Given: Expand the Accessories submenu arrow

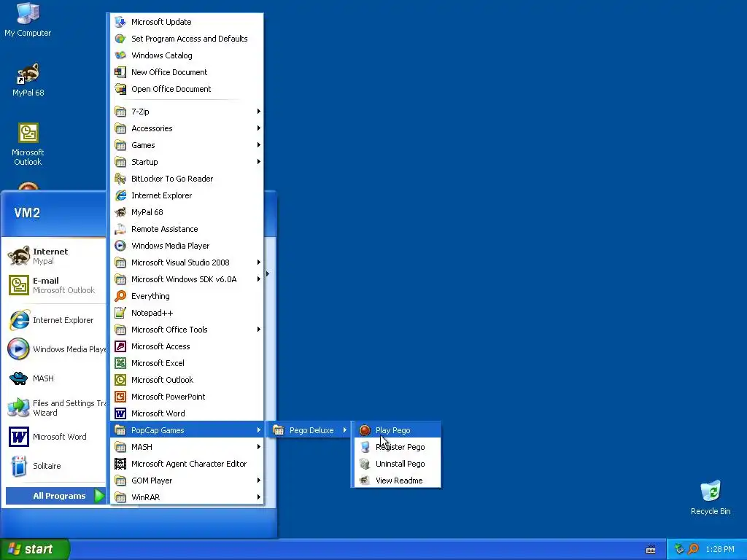Looking at the screenshot, I should point(259,128).
